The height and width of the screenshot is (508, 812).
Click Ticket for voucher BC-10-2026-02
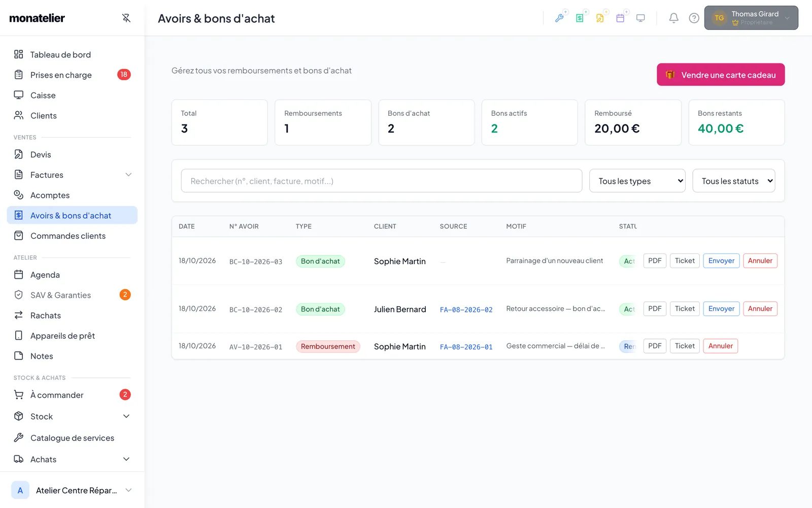click(x=685, y=308)
